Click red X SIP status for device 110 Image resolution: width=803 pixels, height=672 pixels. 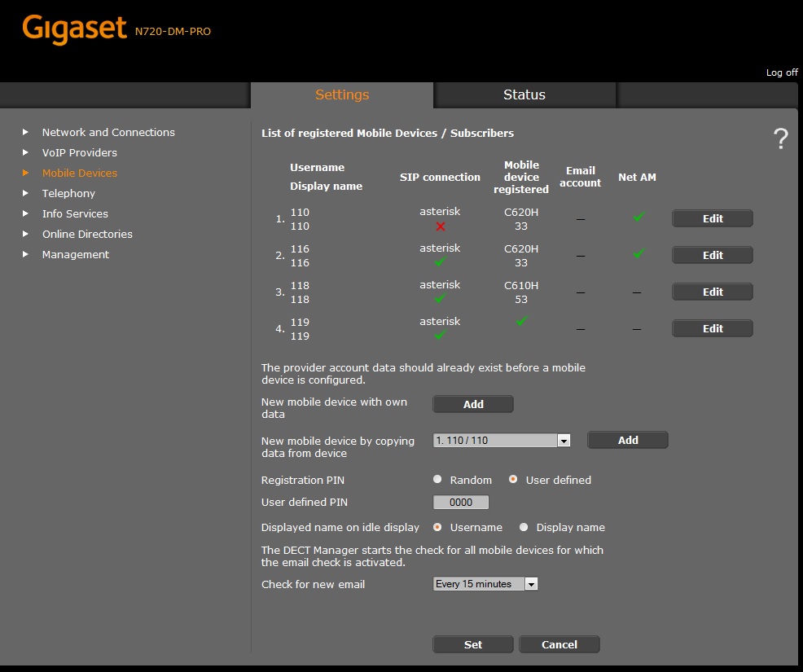pyautogui.click(x=441, y=226)
